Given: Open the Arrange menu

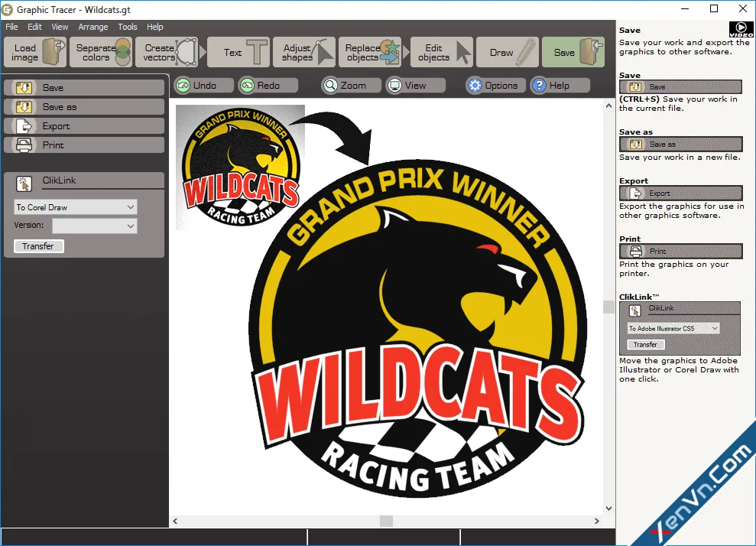Looking at the screenshot, I should click(93, 27).
